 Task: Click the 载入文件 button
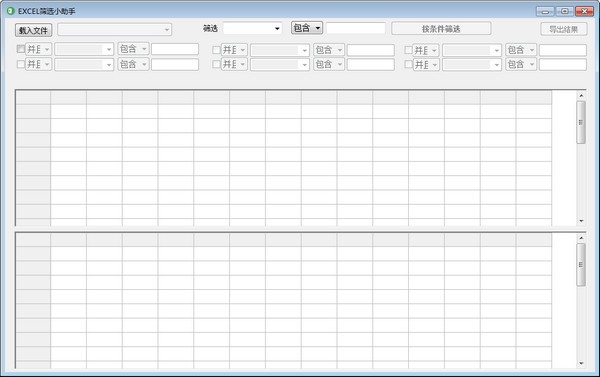34,30
